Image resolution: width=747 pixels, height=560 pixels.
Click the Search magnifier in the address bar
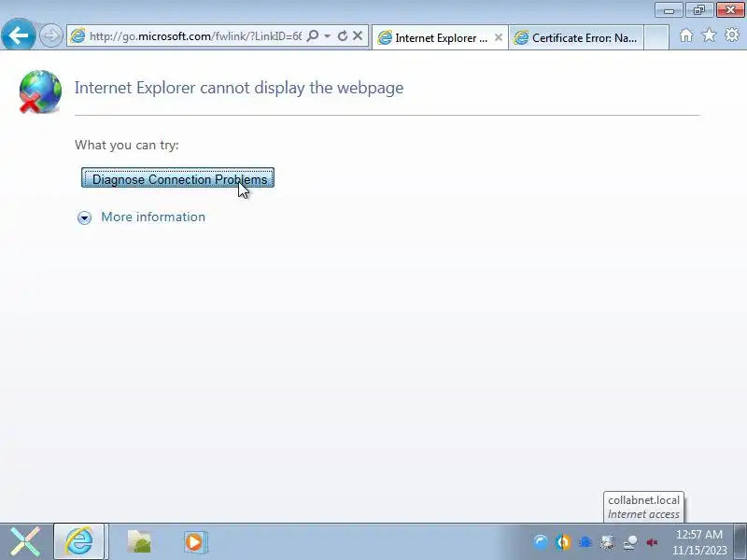313,35
